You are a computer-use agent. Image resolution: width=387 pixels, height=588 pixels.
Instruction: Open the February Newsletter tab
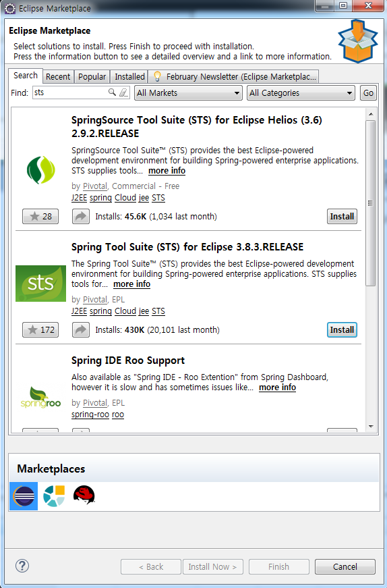tap(234, 77)
